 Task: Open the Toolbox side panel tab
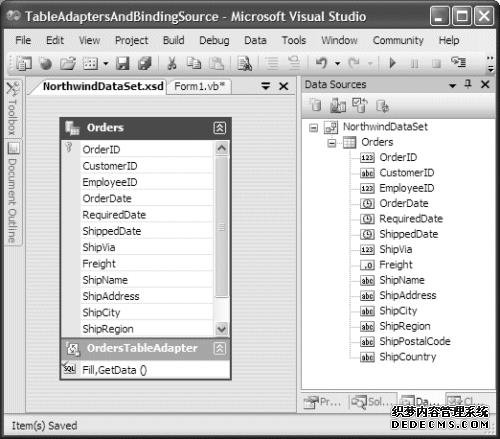[12, 109]
